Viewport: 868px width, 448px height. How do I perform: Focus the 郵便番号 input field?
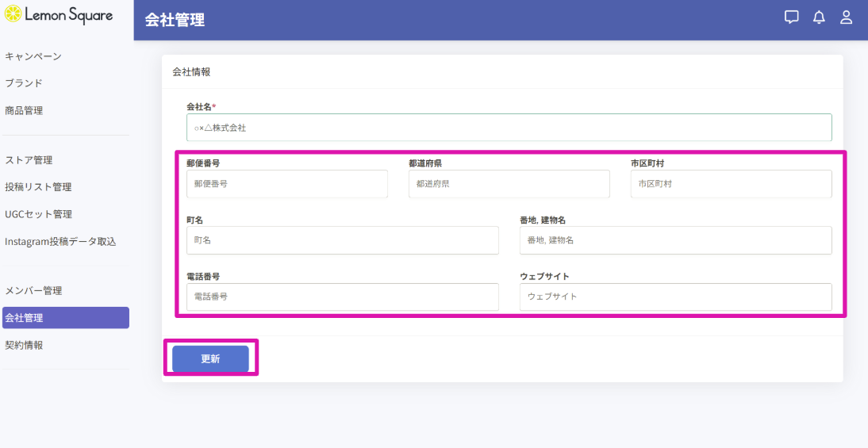286,184
